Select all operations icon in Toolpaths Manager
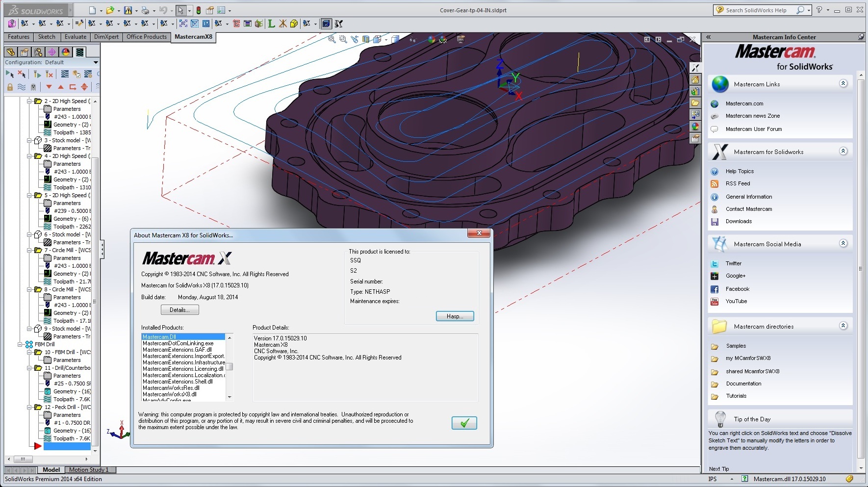Viewport: 868px width, 487px height. [9, 74]
